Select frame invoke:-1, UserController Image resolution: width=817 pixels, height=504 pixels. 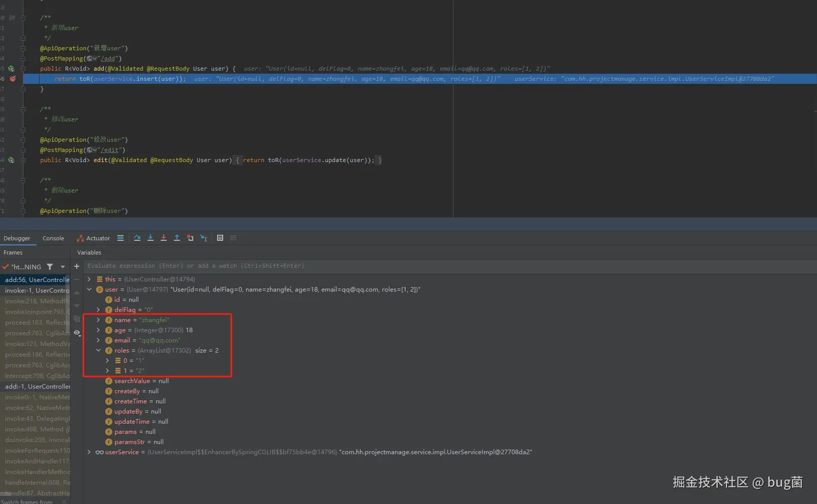coord(35,291)
